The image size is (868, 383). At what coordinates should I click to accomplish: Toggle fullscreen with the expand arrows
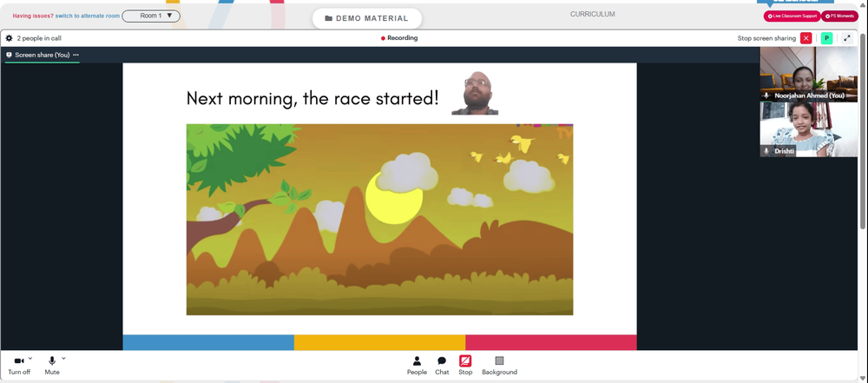(x=847, y=38)
